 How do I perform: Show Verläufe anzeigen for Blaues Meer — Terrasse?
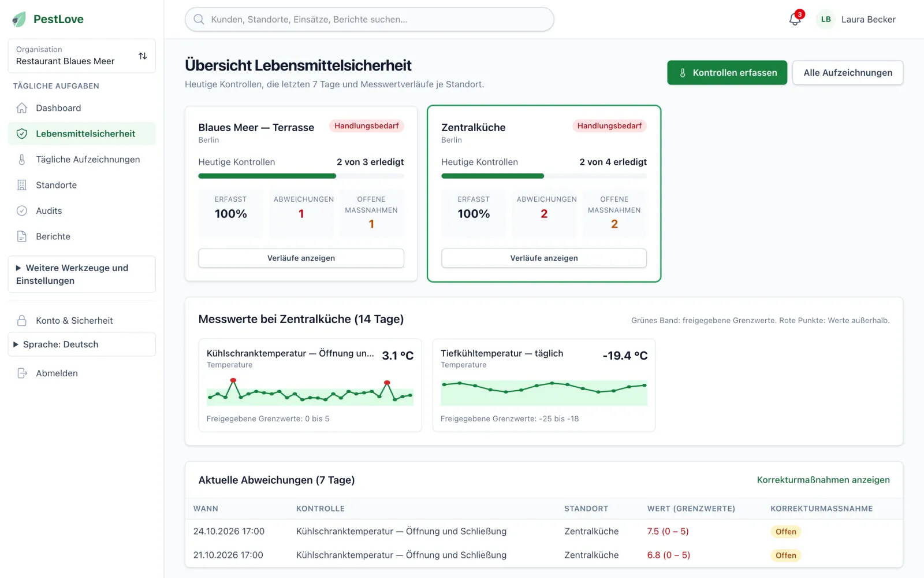[301, 258]
